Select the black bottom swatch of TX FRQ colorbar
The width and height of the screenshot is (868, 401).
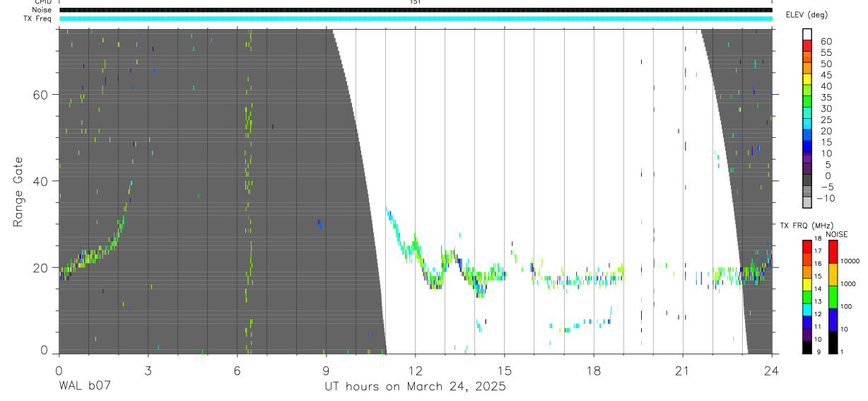(807, 347)
